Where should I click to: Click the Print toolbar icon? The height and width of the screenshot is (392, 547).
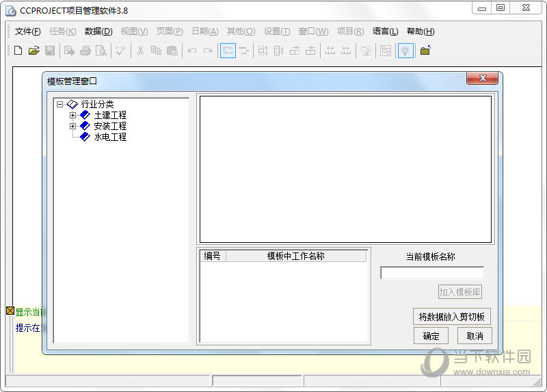coord(85,51)
